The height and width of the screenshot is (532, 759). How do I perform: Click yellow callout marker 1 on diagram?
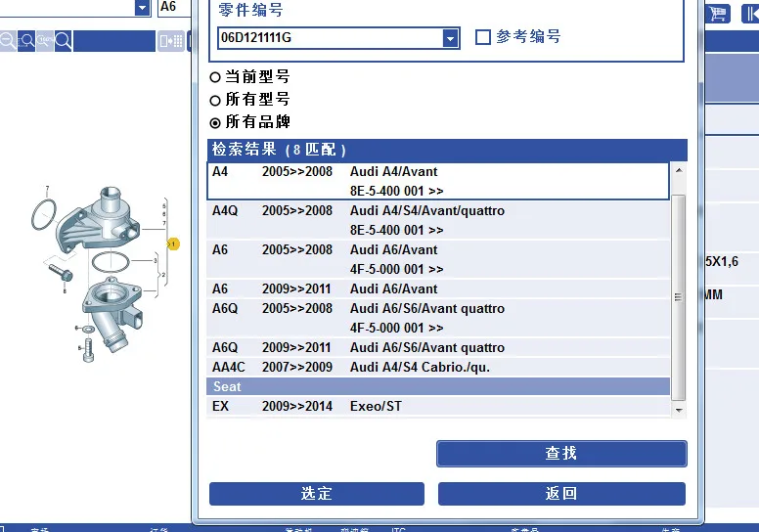[x=173, y=244]
